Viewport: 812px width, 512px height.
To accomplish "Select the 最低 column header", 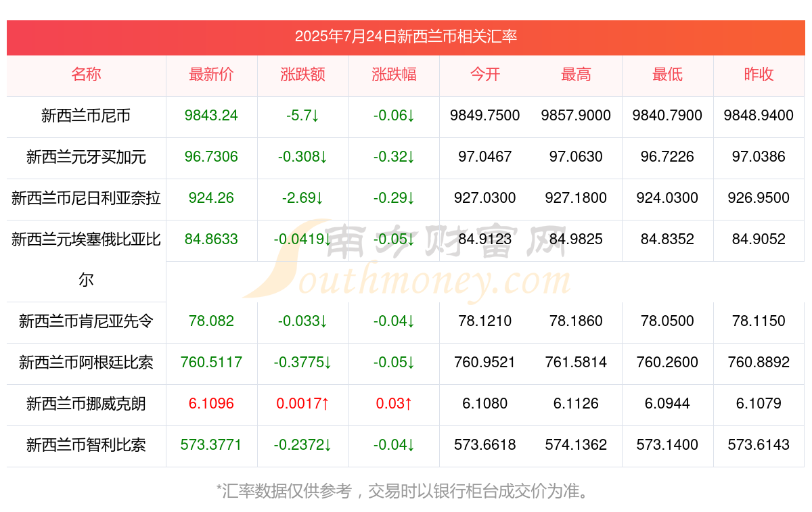I will [x=667, y=74].
